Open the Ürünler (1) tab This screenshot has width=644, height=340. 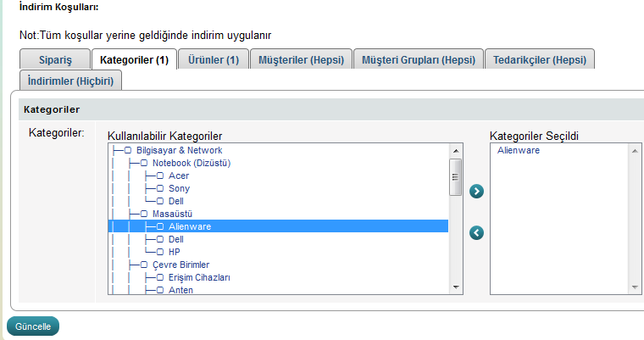(213, 59)
